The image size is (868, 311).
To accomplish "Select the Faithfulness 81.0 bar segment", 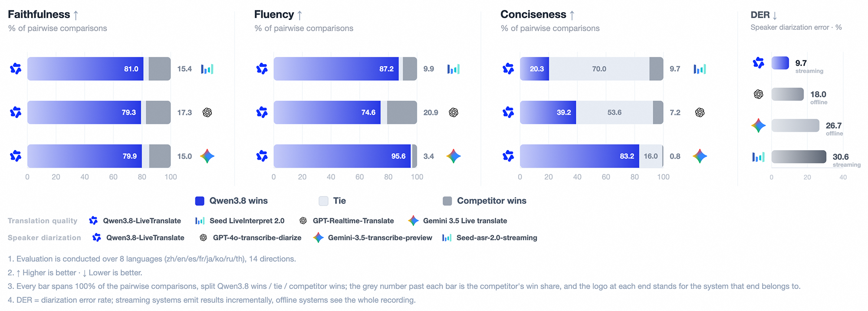I will (85, 69).
